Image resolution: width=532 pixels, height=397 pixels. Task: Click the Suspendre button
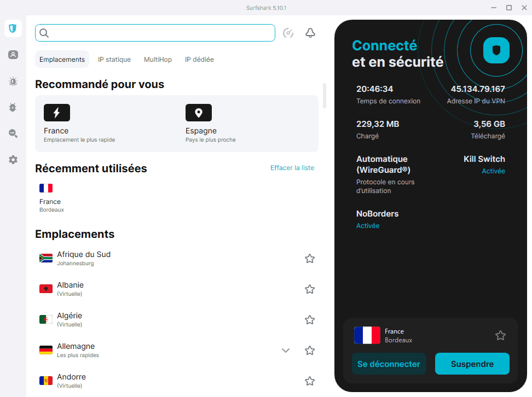pos(472,364)
